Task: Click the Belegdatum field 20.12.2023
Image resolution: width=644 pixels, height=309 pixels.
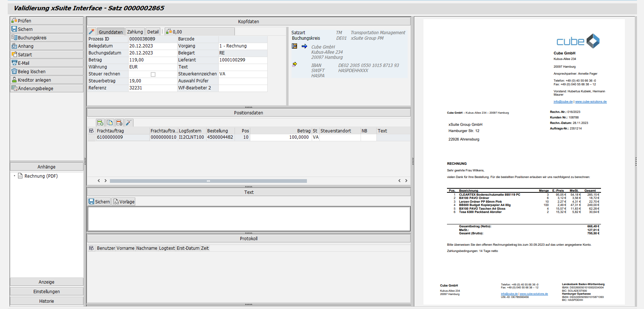Action: (x=153, y=46)
